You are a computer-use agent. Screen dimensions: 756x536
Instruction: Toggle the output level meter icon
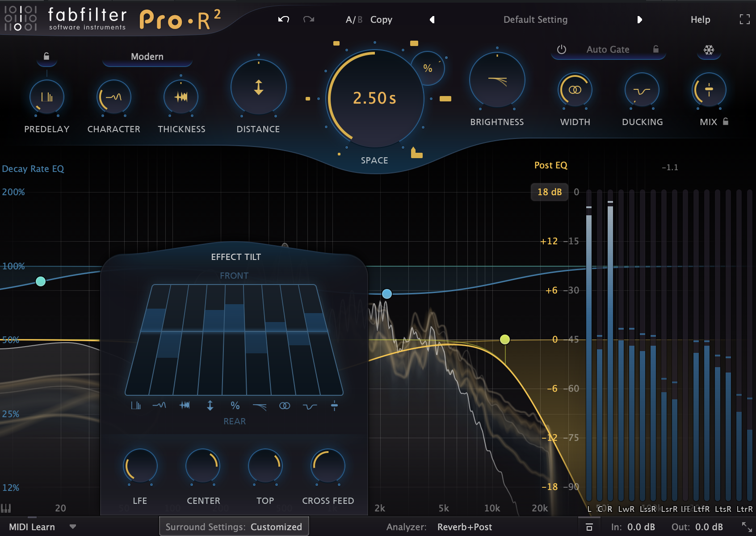[589, 527]
